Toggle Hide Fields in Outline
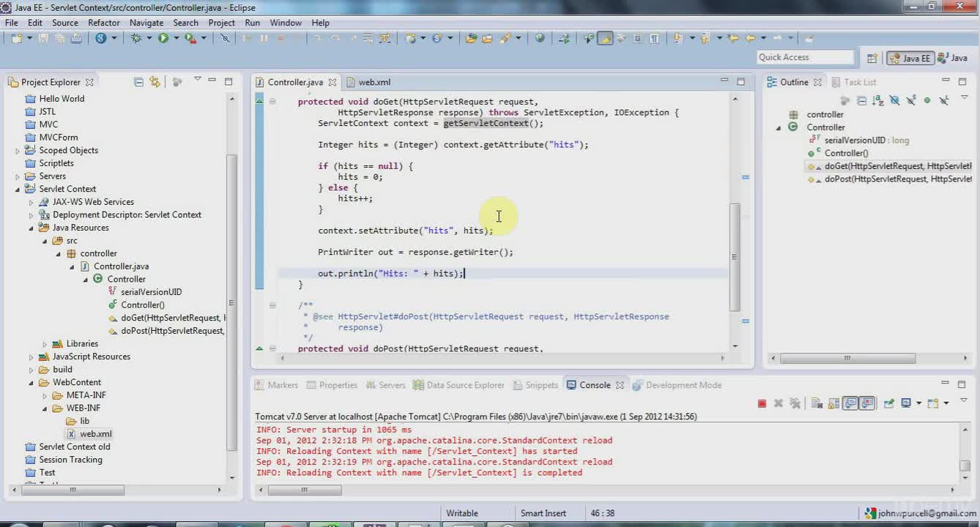 (894, 100)
